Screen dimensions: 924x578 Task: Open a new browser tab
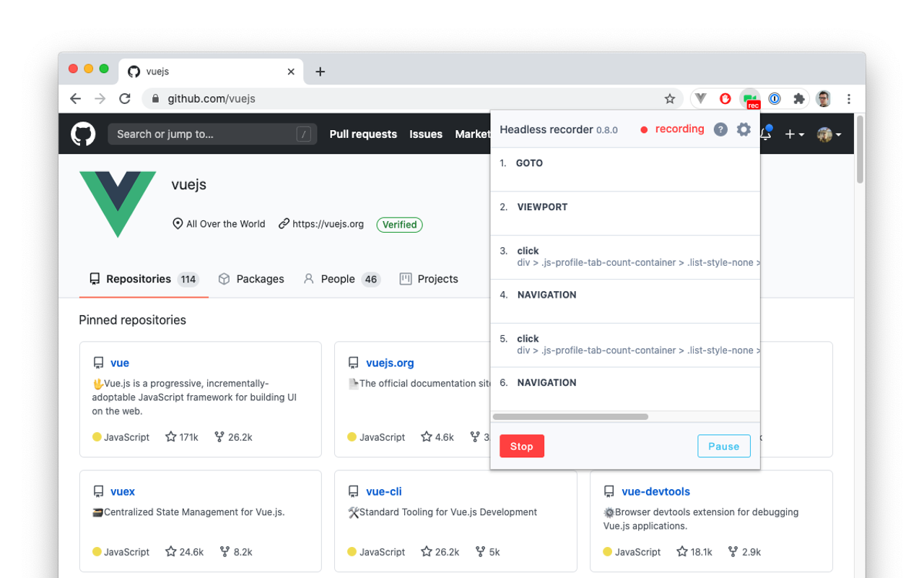click(321, 72)
